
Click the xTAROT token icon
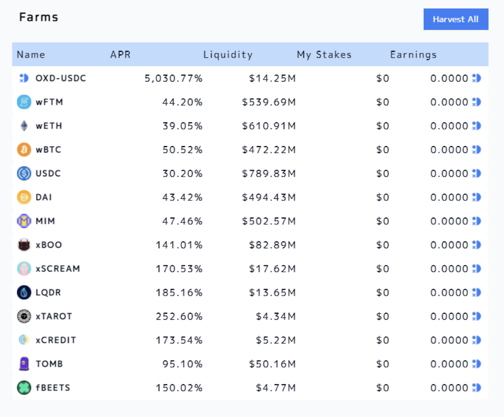[x=24, y=316]
